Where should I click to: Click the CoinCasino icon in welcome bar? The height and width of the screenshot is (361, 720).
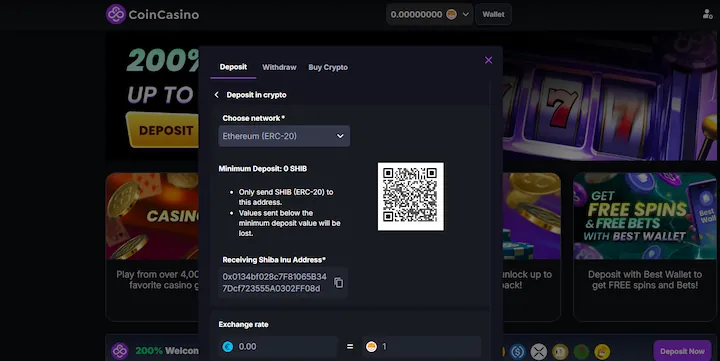120,351
